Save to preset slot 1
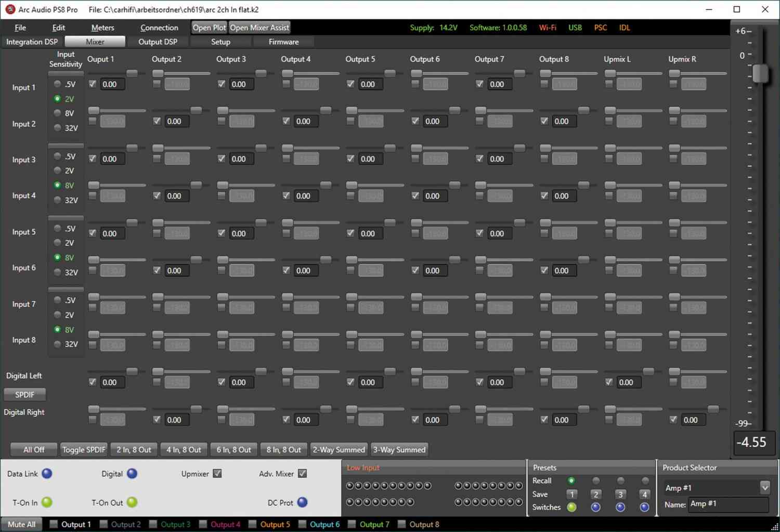Screen dimensions: 780x532 pos(571,494)
